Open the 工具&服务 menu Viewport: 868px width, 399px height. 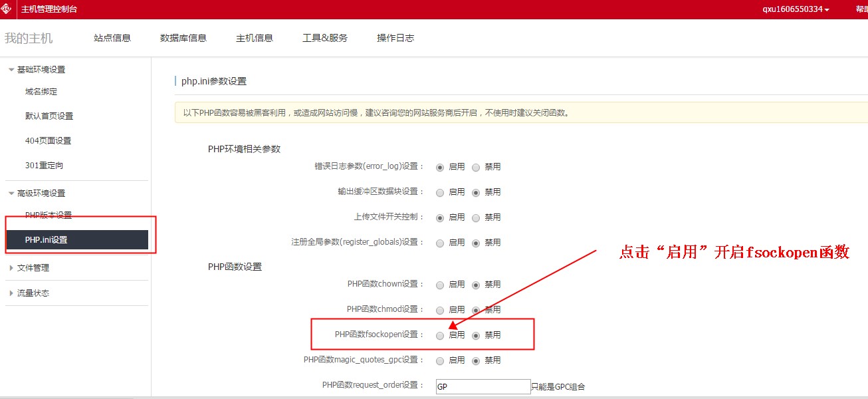325,38
